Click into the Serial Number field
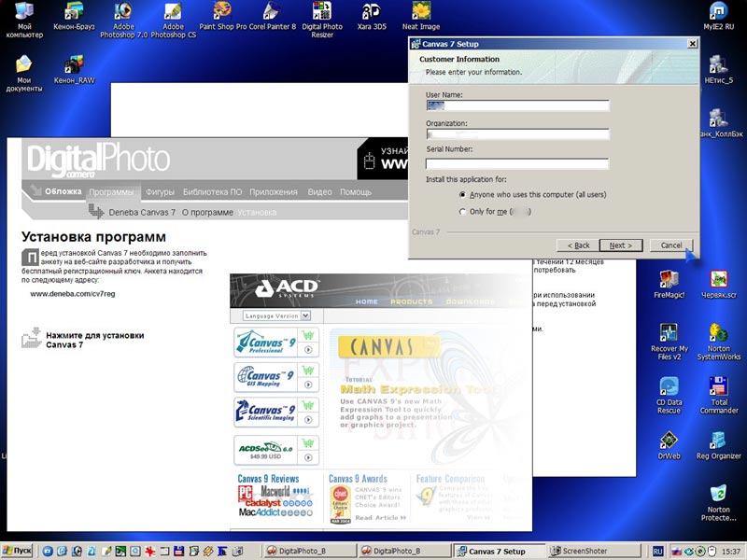This screenshot has width=747, height=560. 517,164
